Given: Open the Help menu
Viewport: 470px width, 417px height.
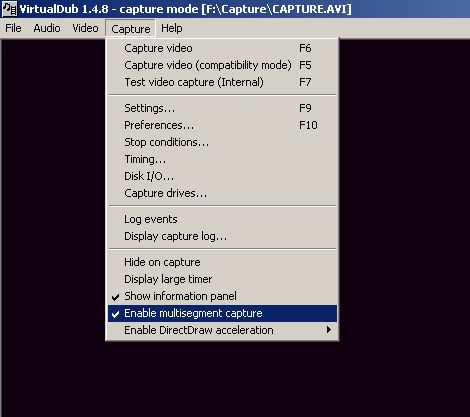Looking at the screenshot, I should coord(172,28).
